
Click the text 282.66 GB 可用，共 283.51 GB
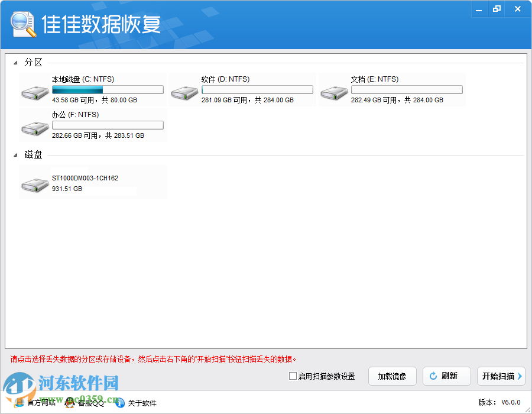pyautogui.click(x=98, y=136)
